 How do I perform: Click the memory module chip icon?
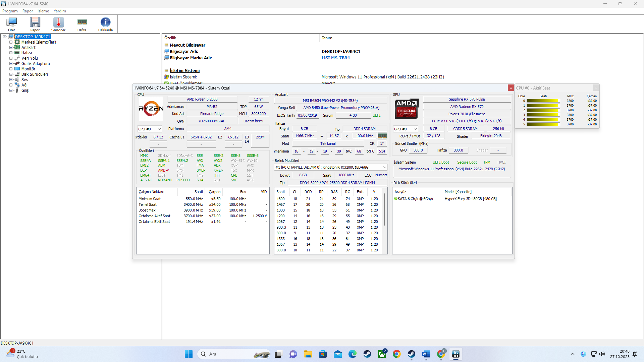382,136
